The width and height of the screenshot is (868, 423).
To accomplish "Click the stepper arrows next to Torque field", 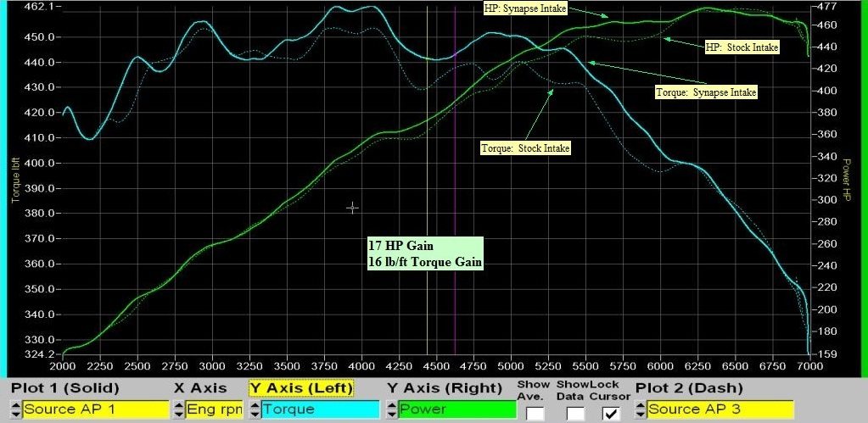I will coord(255,409).
